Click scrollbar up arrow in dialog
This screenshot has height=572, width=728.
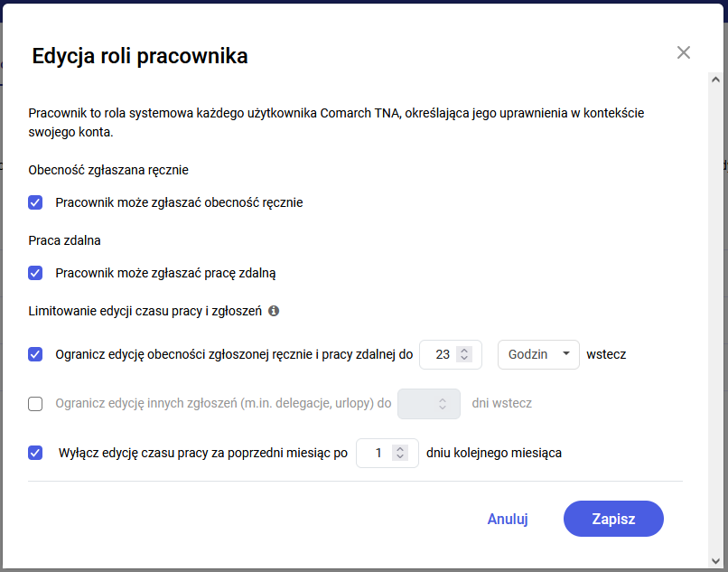tap(715, 80)
